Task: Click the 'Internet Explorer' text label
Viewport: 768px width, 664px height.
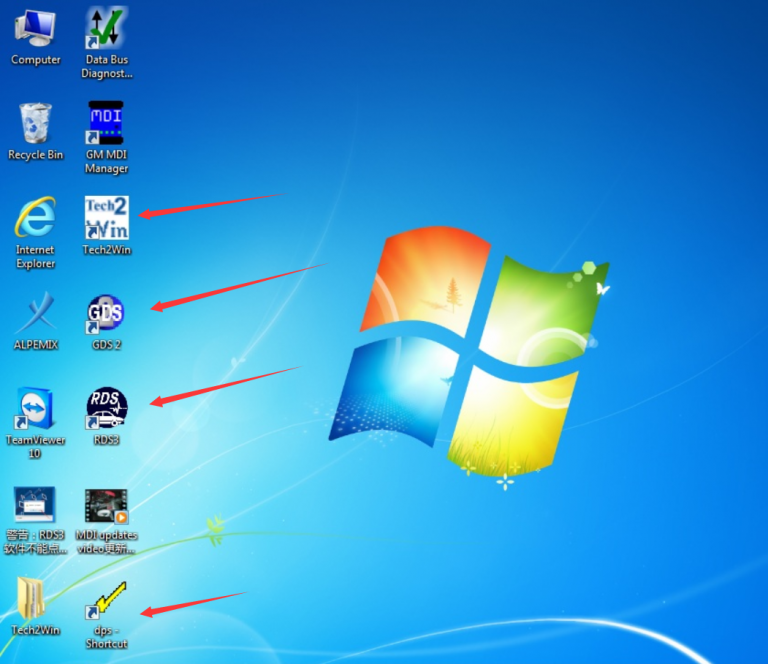Action: click(x=35, y=257)
